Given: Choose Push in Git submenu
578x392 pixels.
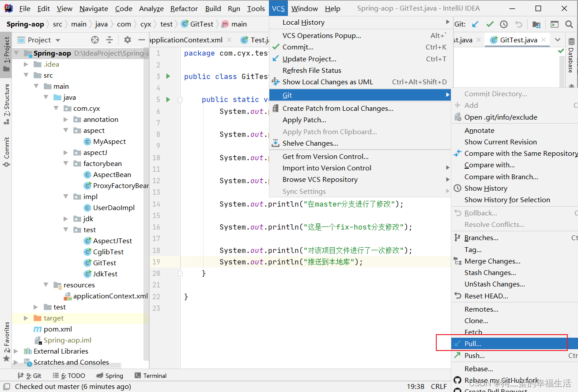Looking at the screenshot, I should click(x=514, y=355).
